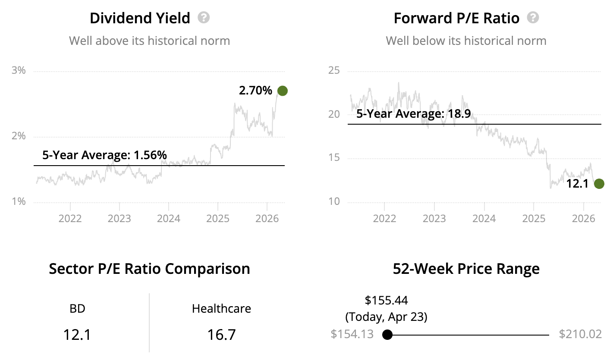Screen dimensions: 610x364
Task: Click the 2022 label on P/E chart axis
Action: coord(384,218)
